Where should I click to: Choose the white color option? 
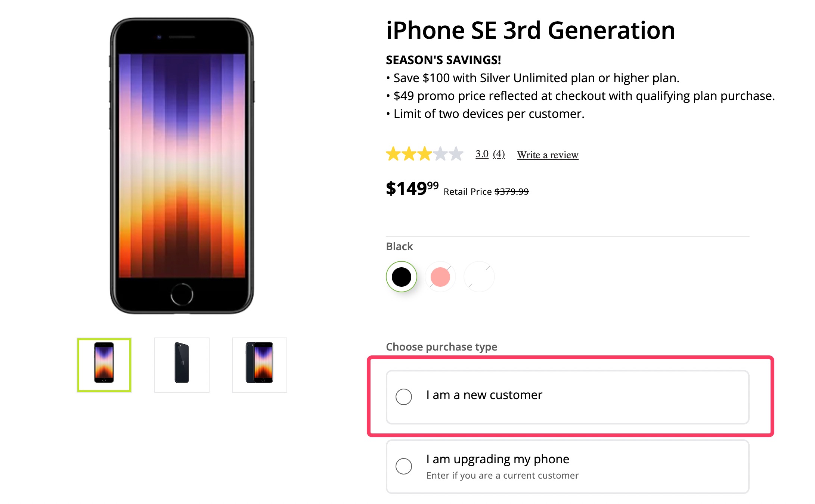tap(478, 276)
